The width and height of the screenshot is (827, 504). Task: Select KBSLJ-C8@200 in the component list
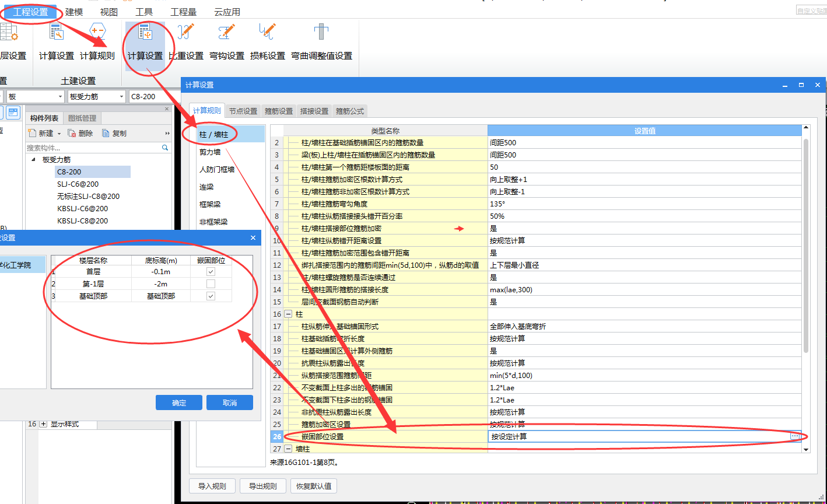coord(82,220)
